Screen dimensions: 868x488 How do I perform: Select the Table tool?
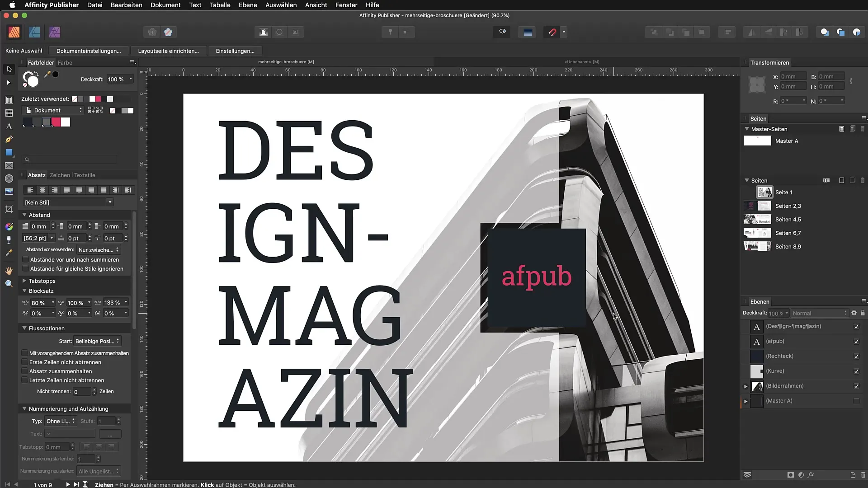(x=9, y=113)
